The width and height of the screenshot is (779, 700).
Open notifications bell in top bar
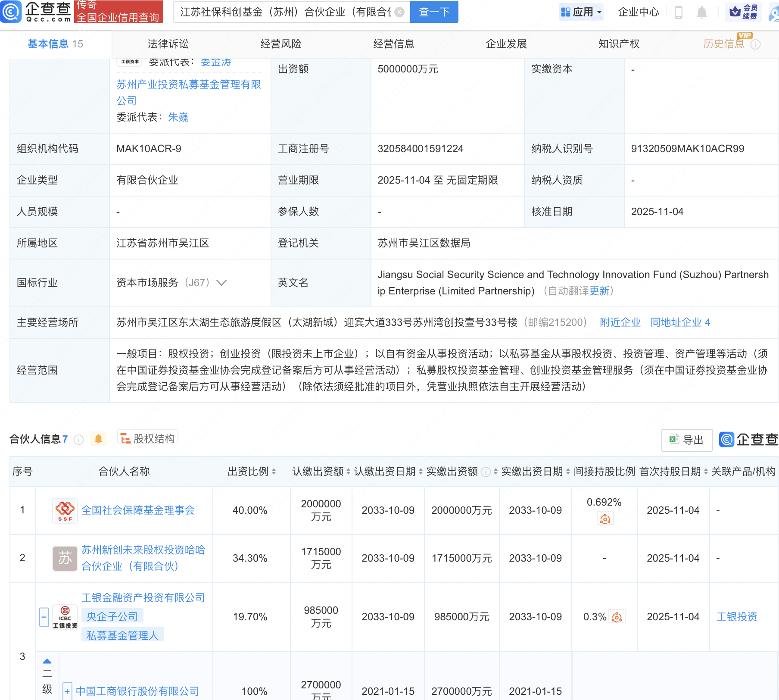(701, 12)
